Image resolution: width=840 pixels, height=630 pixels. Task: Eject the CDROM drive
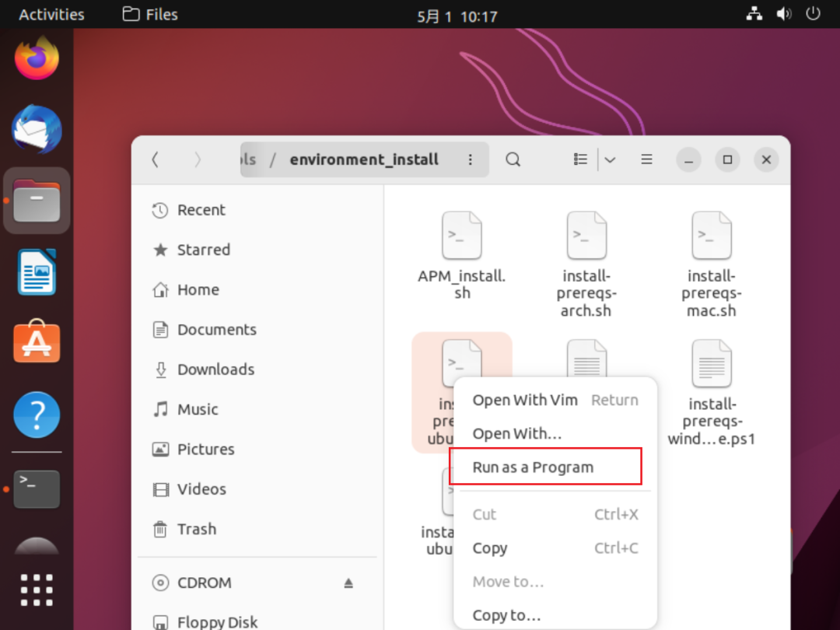click(348, 583)
